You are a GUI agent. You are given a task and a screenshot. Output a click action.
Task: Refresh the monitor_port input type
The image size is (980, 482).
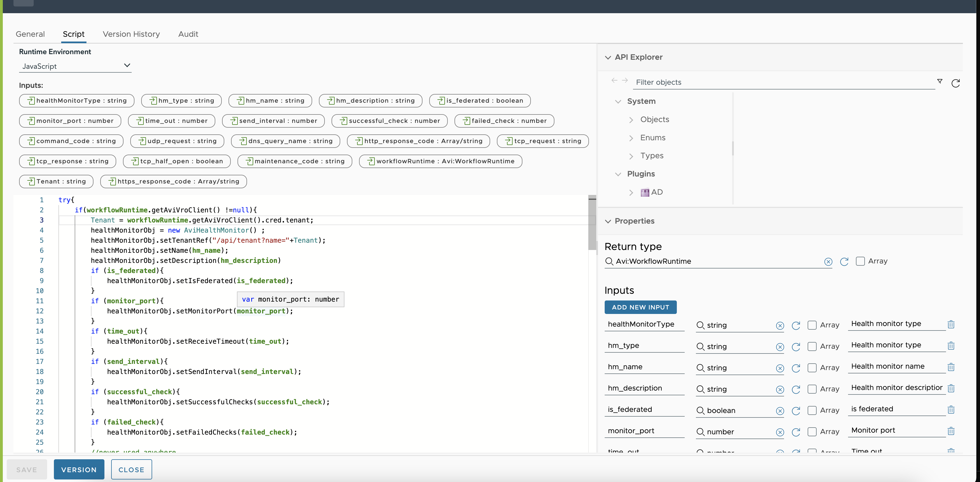tap(796, 432)
